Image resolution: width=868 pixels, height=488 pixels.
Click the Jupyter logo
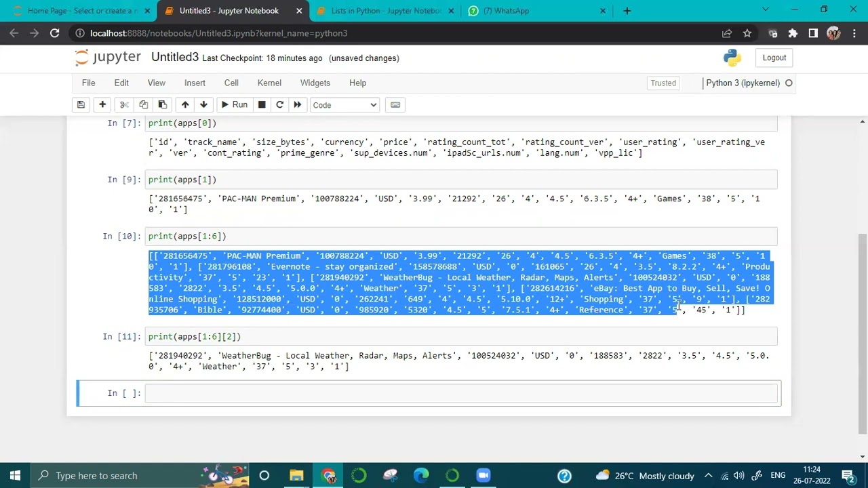[108, 58]
